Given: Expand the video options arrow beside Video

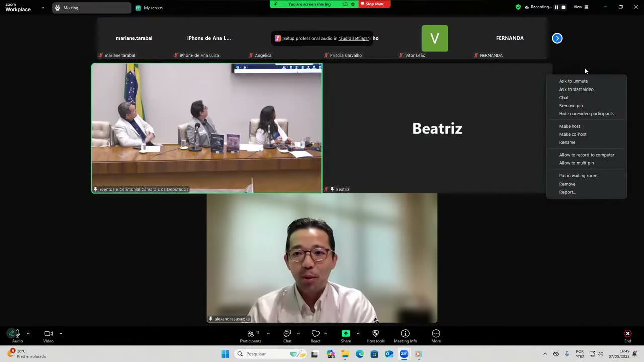Looking at the screenshot, I should pyautogui.click(x=61, y=333).
